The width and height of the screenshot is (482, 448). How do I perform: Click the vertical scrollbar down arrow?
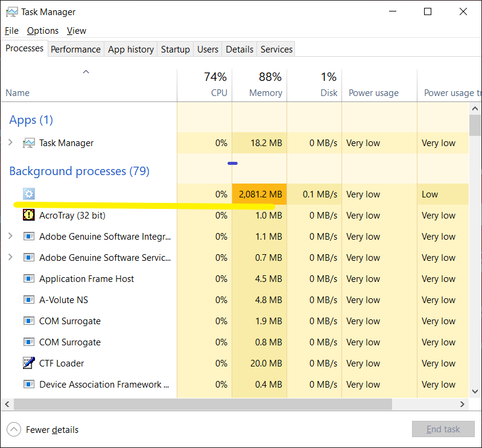[475, 391]
